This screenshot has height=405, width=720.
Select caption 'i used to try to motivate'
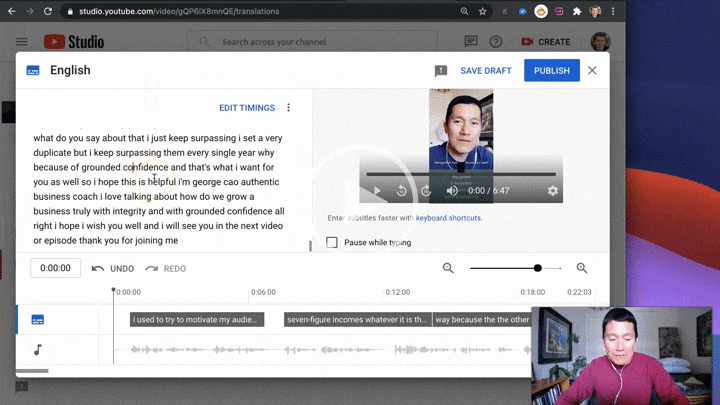[197, 320]
